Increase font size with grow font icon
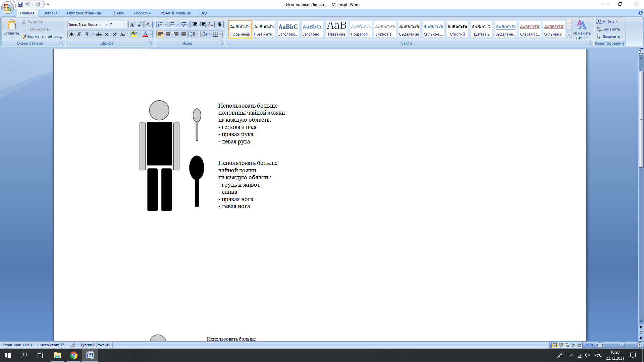Screen dimensions: 644x362 [x=132, y=24]
